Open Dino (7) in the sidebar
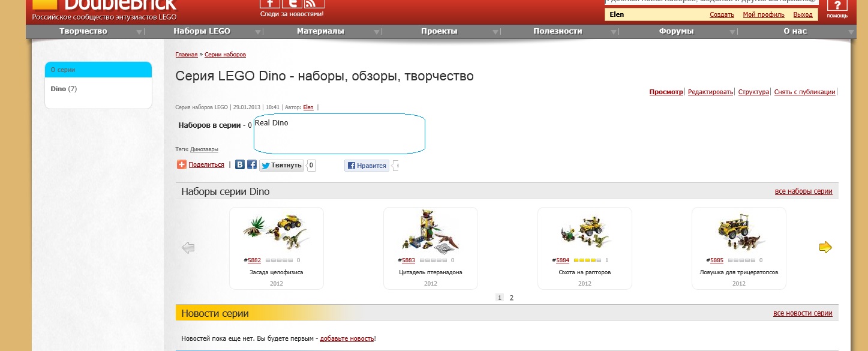The image size is (868, 351). coord(64,89)
